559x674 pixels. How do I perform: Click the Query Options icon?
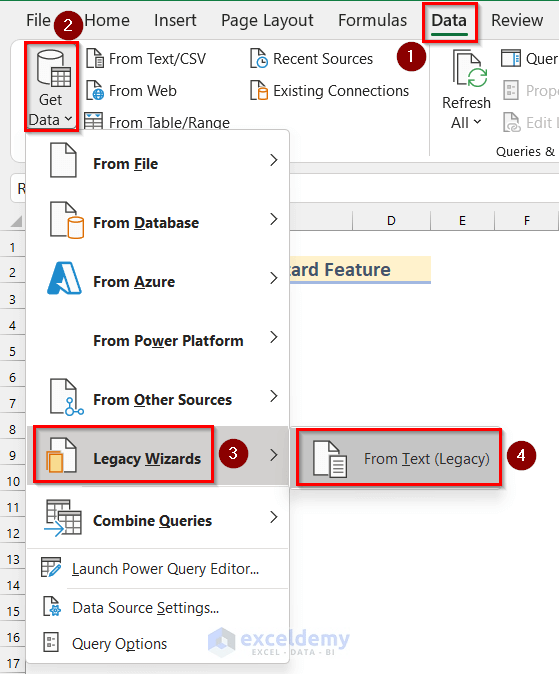point(51,643)
